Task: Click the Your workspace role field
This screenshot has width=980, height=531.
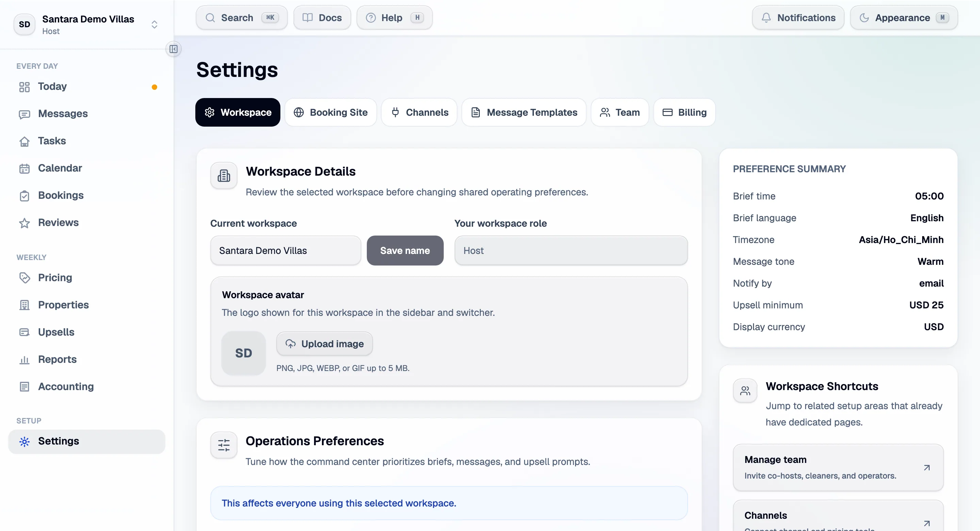Action: (x=571, y=251)
